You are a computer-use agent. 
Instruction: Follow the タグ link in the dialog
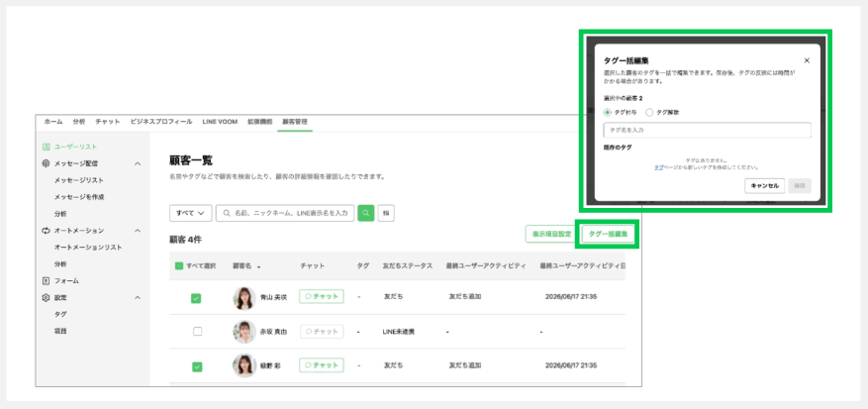659,166
